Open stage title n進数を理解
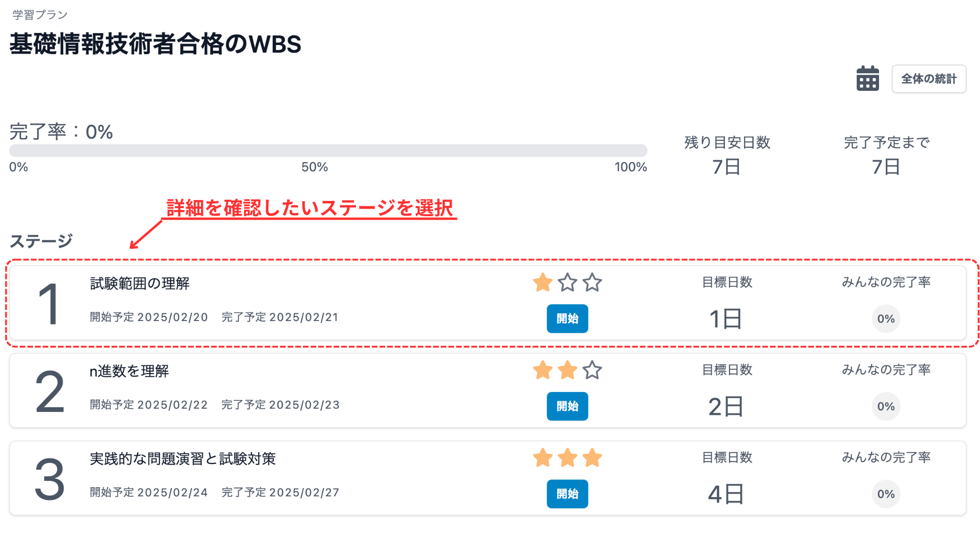980x533 pixels. pyautogui.click(x=129, y=371)
